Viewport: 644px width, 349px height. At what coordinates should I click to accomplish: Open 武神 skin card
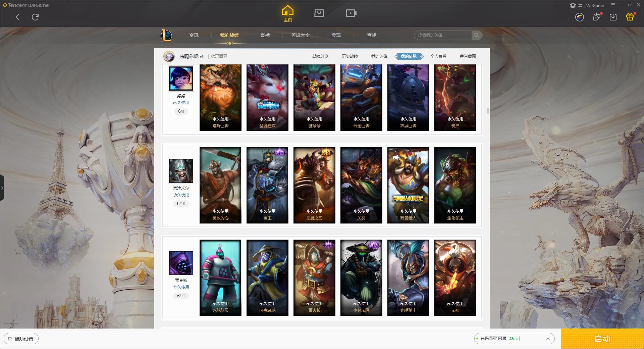point(455,278)
